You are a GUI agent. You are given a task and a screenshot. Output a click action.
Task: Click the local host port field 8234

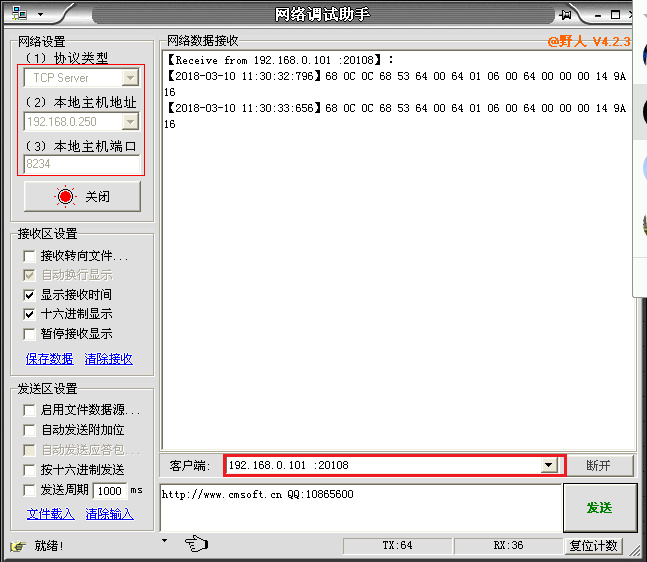82,164
